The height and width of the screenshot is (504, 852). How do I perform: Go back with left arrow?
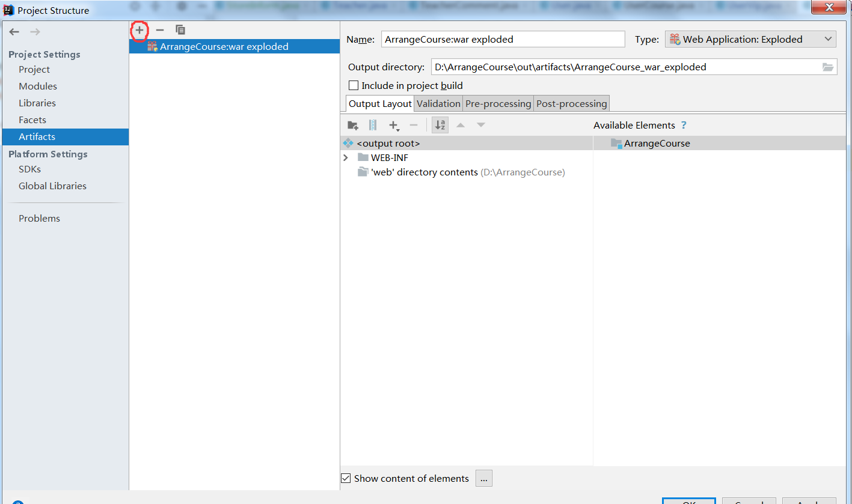click(x=14, y=32)
